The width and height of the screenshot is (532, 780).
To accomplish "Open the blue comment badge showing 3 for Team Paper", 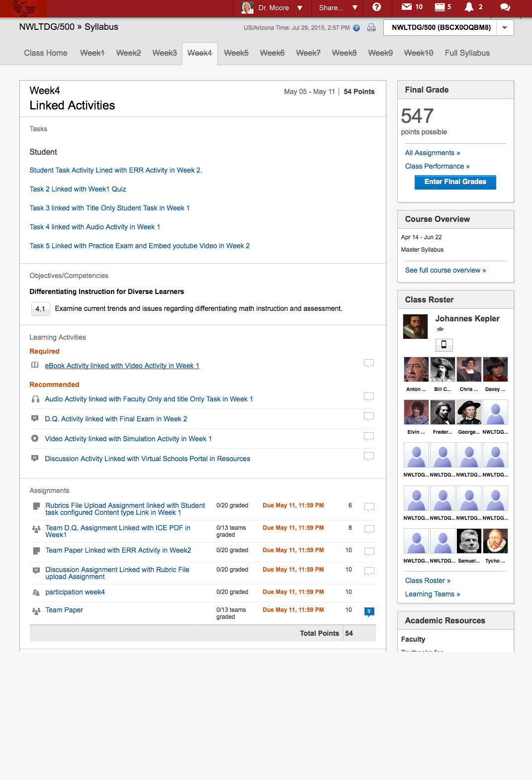I will [369, 612].
